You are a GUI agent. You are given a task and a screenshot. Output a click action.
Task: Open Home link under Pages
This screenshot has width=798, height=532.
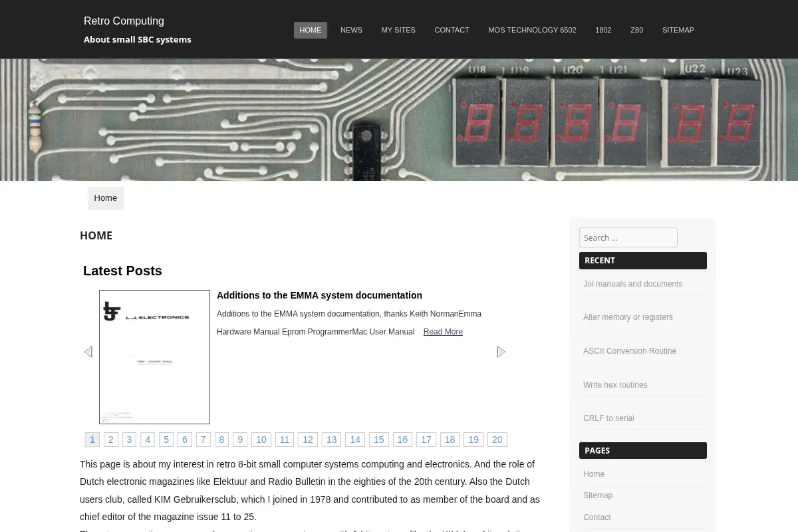(x=594, y=474)
